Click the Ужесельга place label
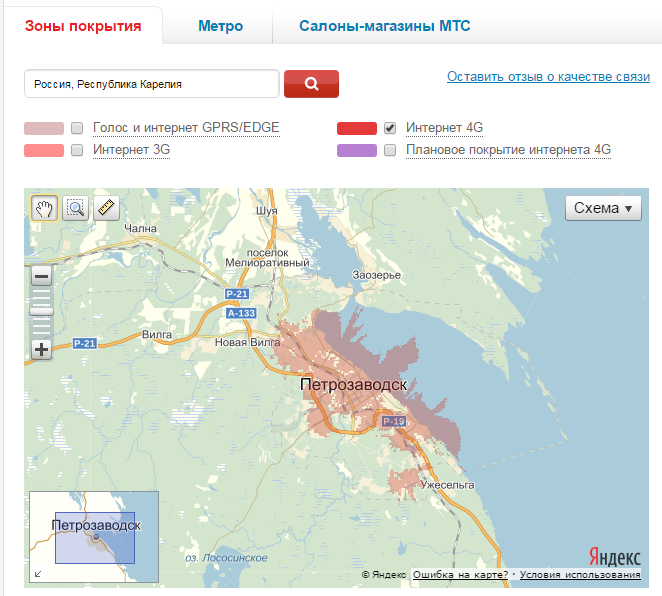Screen dimensions: 662x596 point(447,485)
